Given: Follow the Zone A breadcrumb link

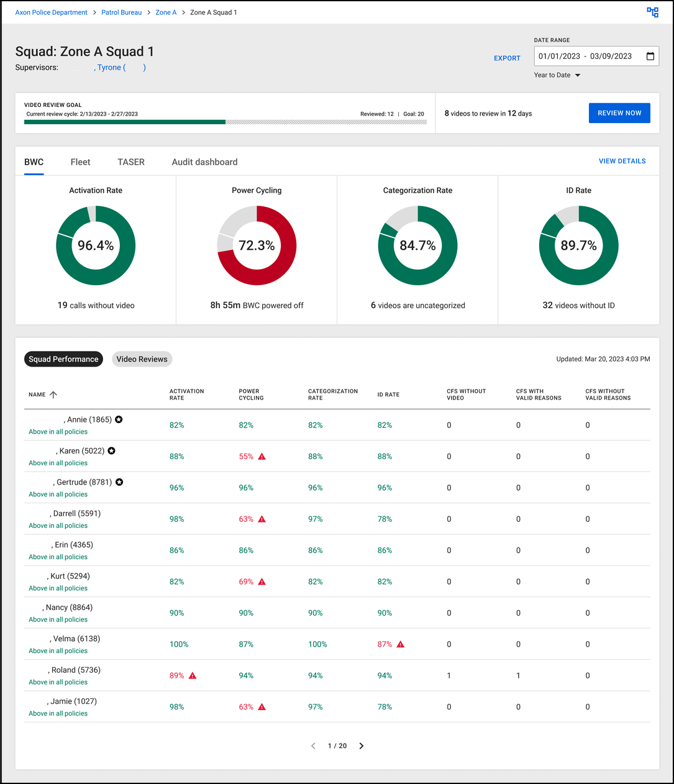Looking at the screenshot, I should coord(166,12).
